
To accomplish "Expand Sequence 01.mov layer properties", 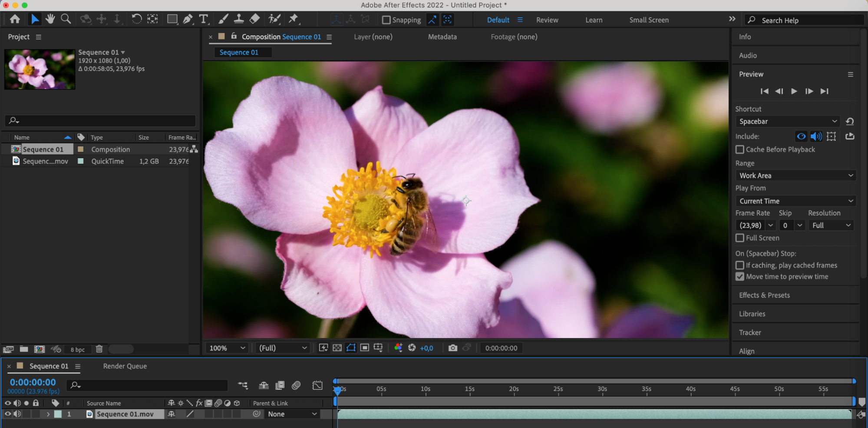I will 48,414.
